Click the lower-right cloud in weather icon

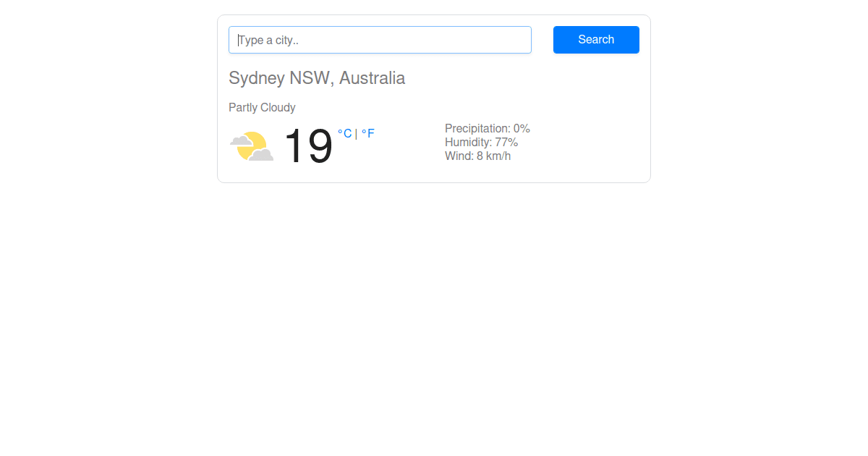[x=261, y=154]
